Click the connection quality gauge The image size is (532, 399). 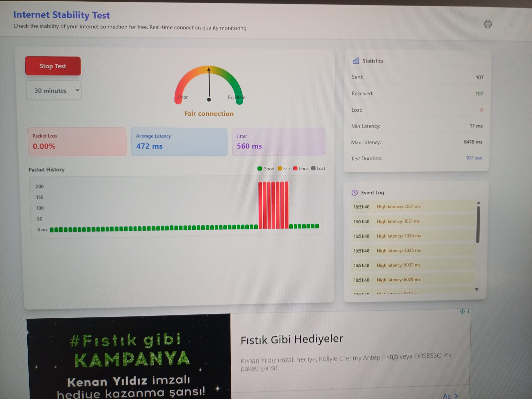pos(209,85)
